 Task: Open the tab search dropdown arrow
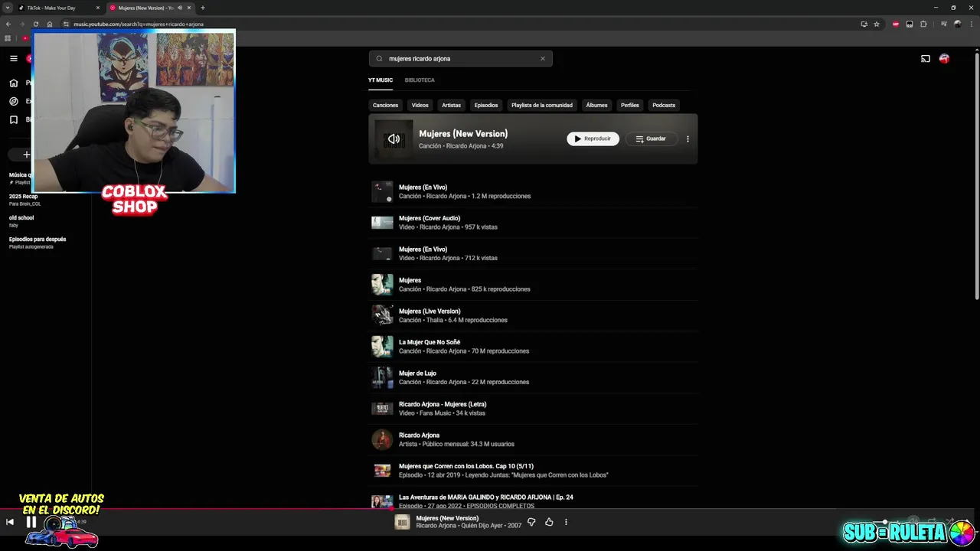[7, 8]
